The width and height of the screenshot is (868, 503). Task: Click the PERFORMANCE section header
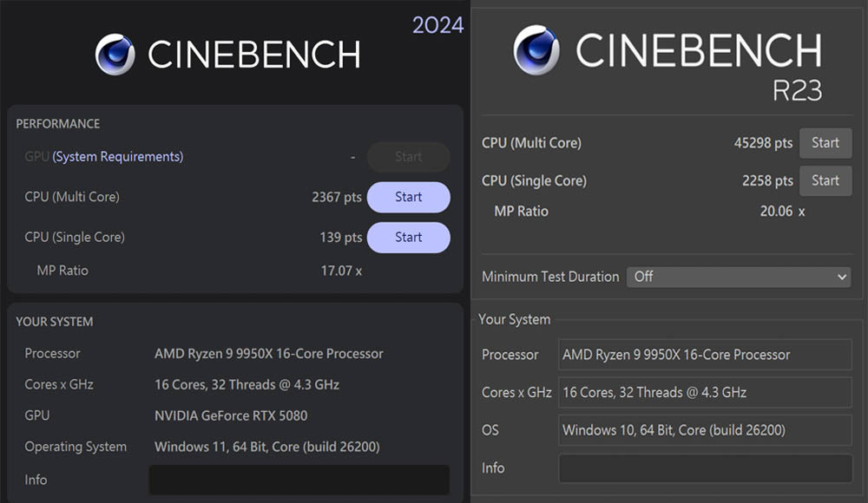(x=57, y=124)
